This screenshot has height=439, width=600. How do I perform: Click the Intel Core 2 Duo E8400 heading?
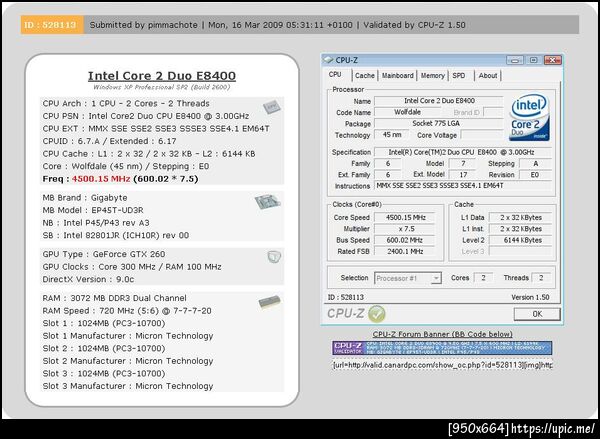click(x=161, y=76)
